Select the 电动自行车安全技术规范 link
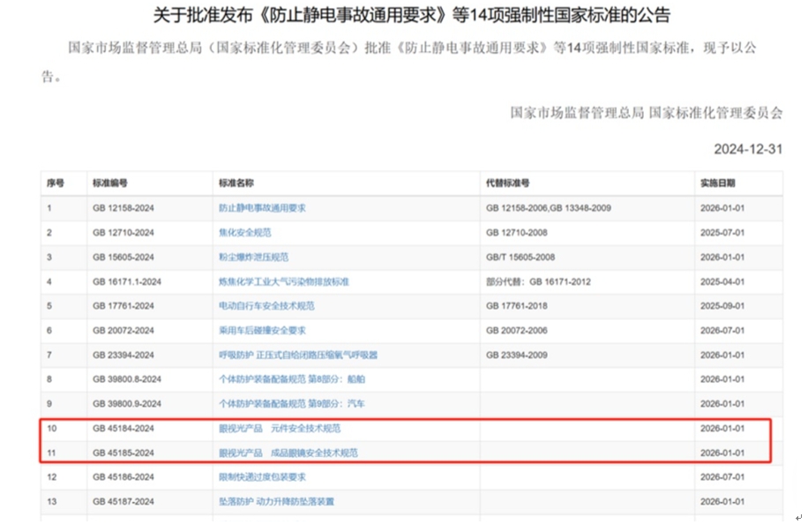The width and height of the screenshot is (808, 532). [x=266, y=306]
